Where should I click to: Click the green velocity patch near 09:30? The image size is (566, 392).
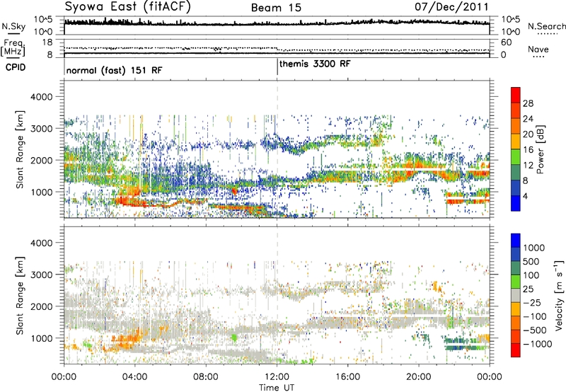(x=234, y=338)
